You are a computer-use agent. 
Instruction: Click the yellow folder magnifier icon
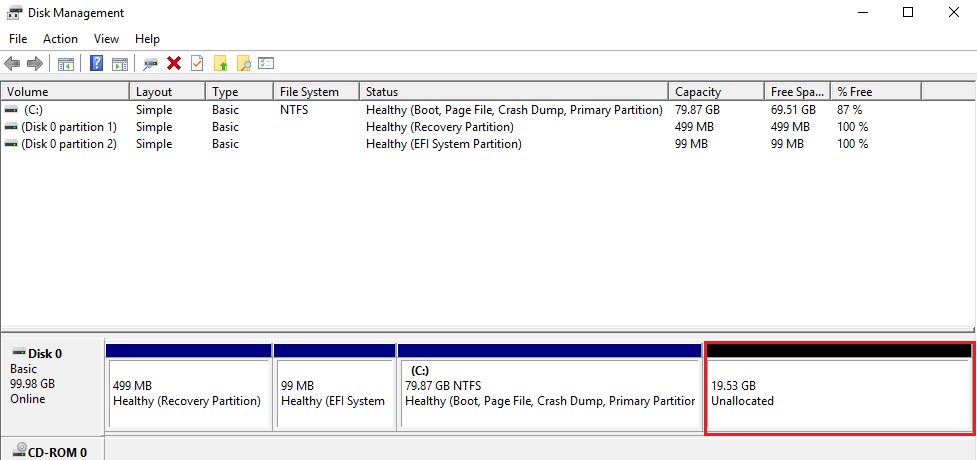[x=244, y=64]
